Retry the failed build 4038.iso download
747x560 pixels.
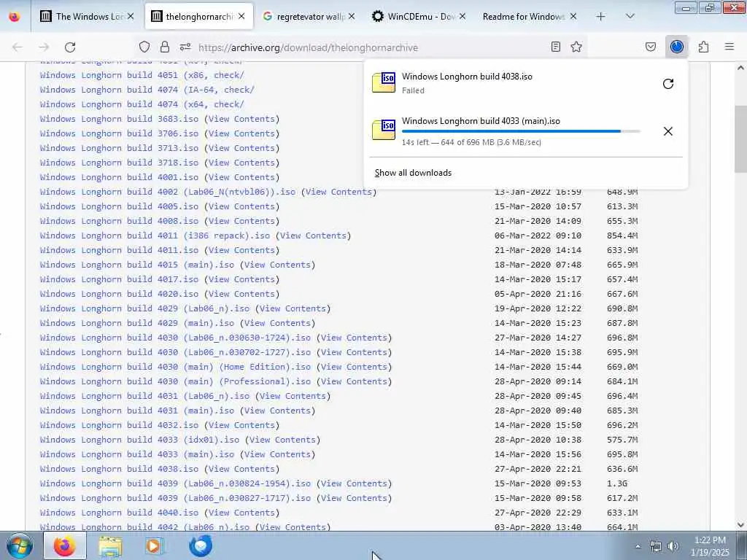[x=668, y=84]
